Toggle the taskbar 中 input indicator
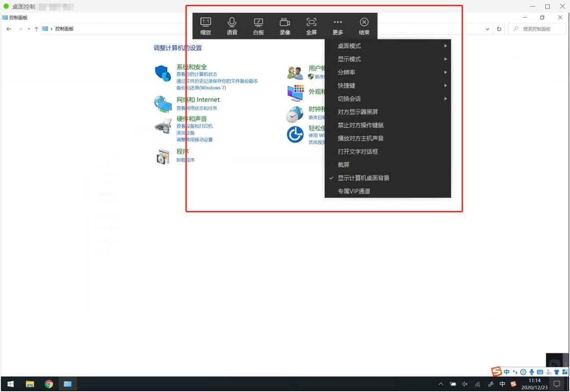This screenshot has height=392, width=570. tap(502, 384)
